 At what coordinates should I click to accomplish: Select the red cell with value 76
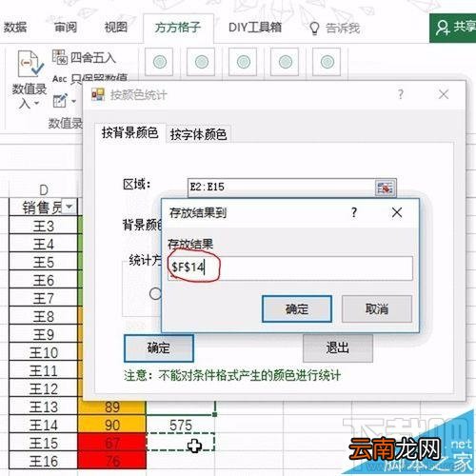pos(112,461)
